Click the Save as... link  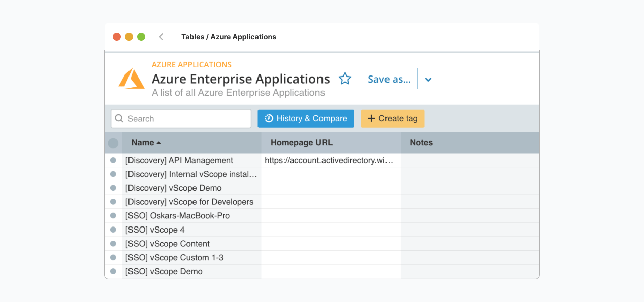pyautogui.click(x=389, y=79)
